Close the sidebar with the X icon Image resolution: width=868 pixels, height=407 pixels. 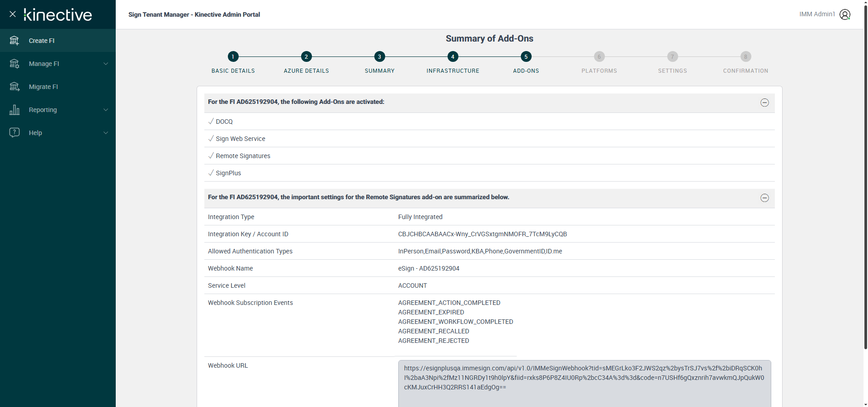tap(13, 14)
